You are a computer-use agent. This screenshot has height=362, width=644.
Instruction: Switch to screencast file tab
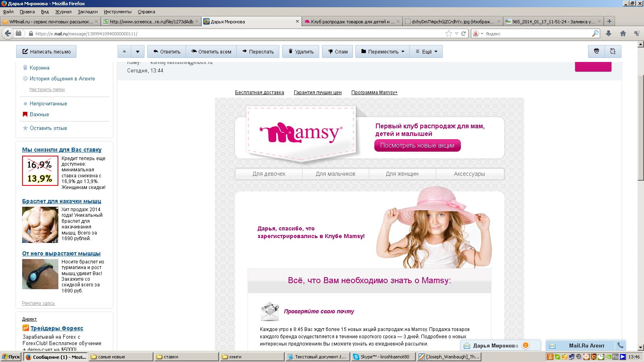click(x=151, y=22)
